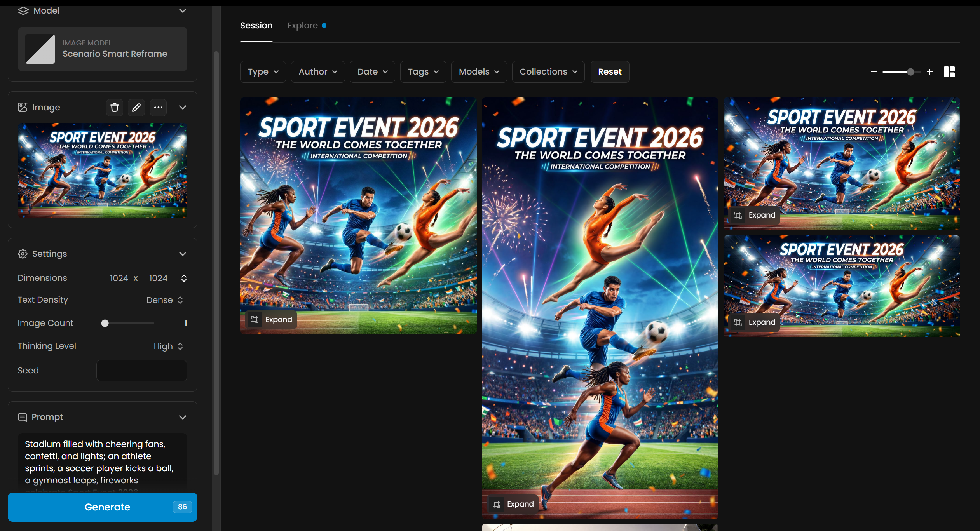This screenshot has width=980, height=531.
Task: Collapse the Settings section
Action: pos(183,254)
